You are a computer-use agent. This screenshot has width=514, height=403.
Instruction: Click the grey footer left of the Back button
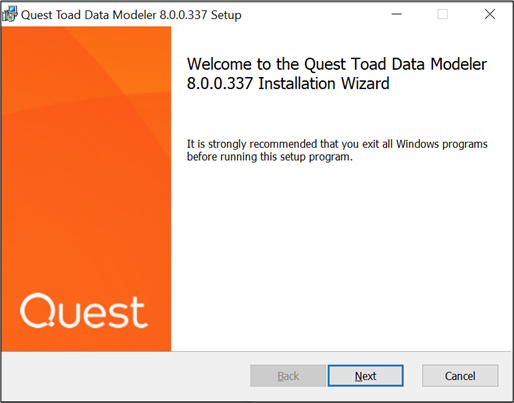tap(125, 376)
